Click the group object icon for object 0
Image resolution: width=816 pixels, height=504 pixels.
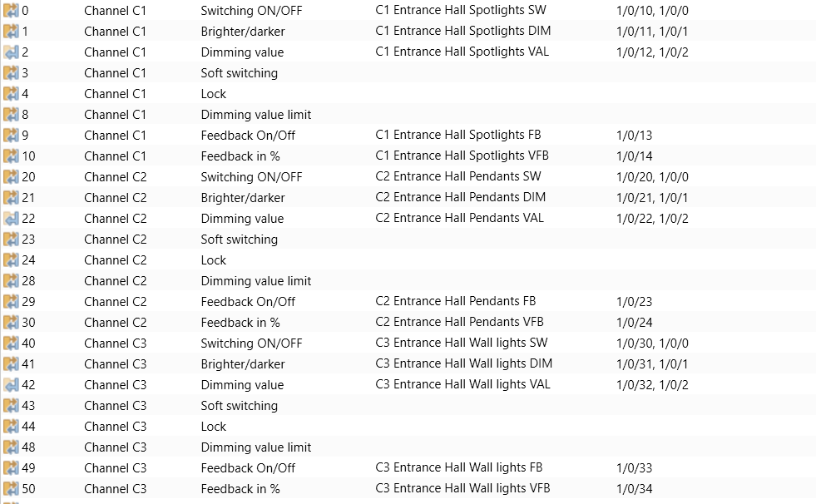click(11, 11)
